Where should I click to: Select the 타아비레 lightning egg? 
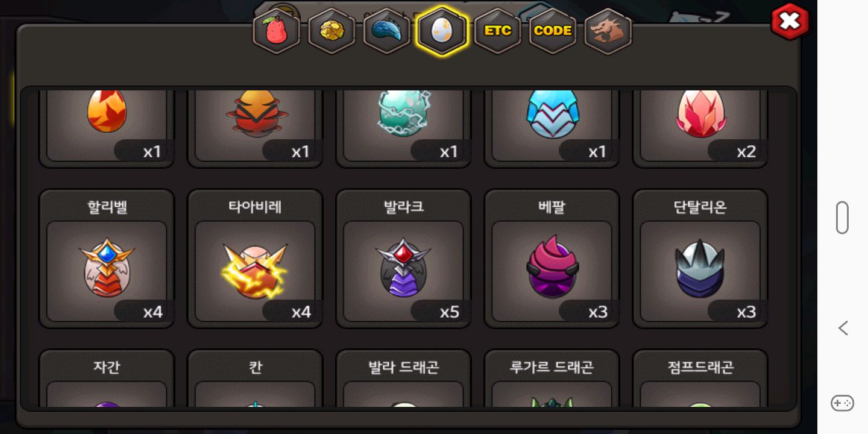click(255, 259)
